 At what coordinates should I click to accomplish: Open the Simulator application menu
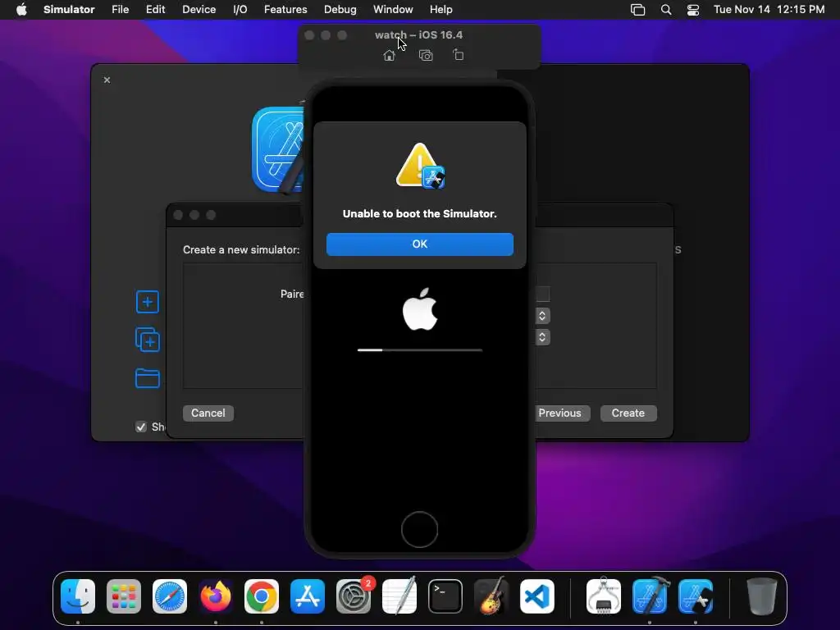click(69, 10)
